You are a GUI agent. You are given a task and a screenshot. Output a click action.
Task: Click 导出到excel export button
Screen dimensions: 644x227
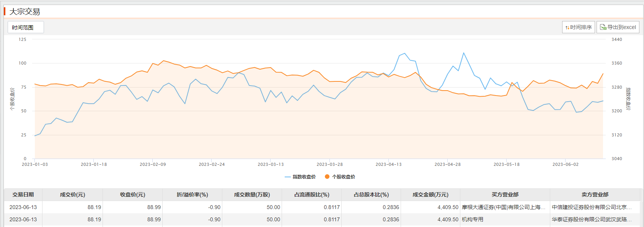pyautogui.click(x=618, y=27)
